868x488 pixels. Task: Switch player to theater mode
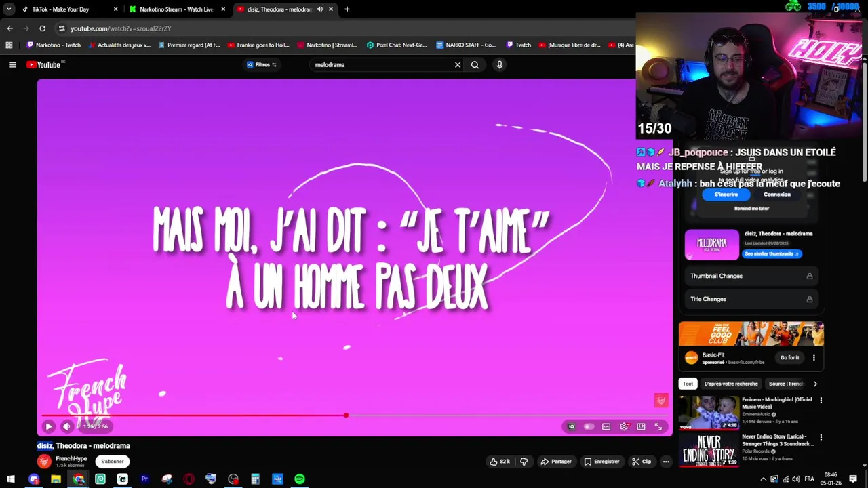pyautogui.click(x=641, y=426)
